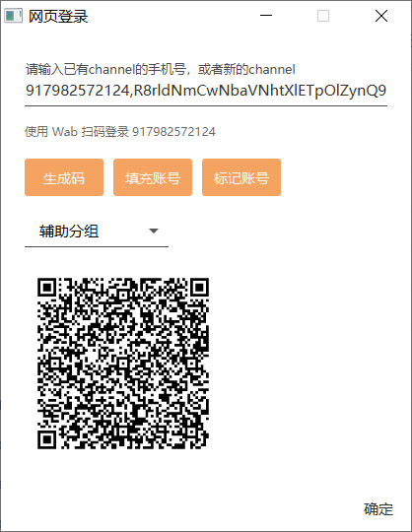The height and width of the screenshot is (532, 412).
Task: Close the 网页登录 dialog
Action: click(381, 16)
